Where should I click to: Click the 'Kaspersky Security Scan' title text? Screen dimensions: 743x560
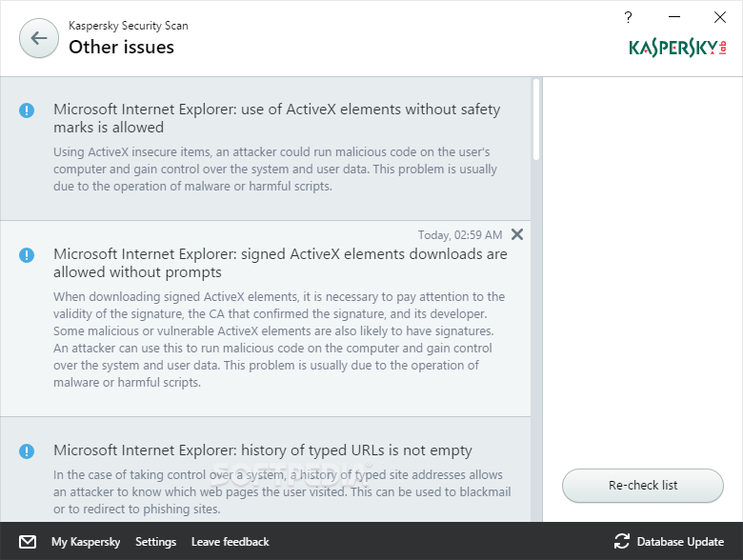coord(129,26)
